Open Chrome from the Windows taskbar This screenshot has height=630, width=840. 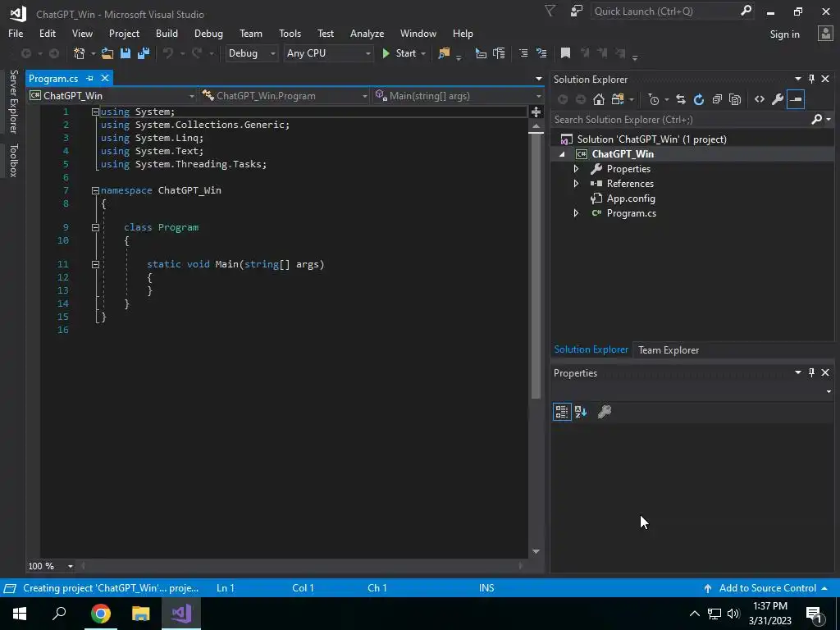101,613
